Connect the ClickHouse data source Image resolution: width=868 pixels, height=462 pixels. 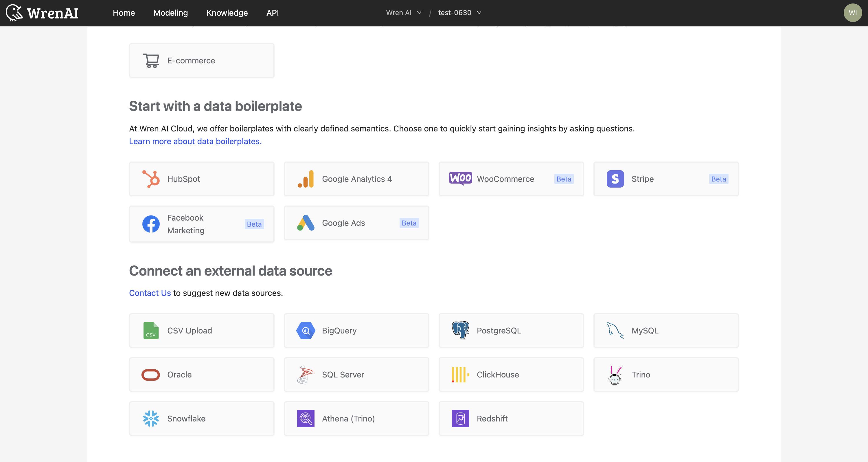512,375
